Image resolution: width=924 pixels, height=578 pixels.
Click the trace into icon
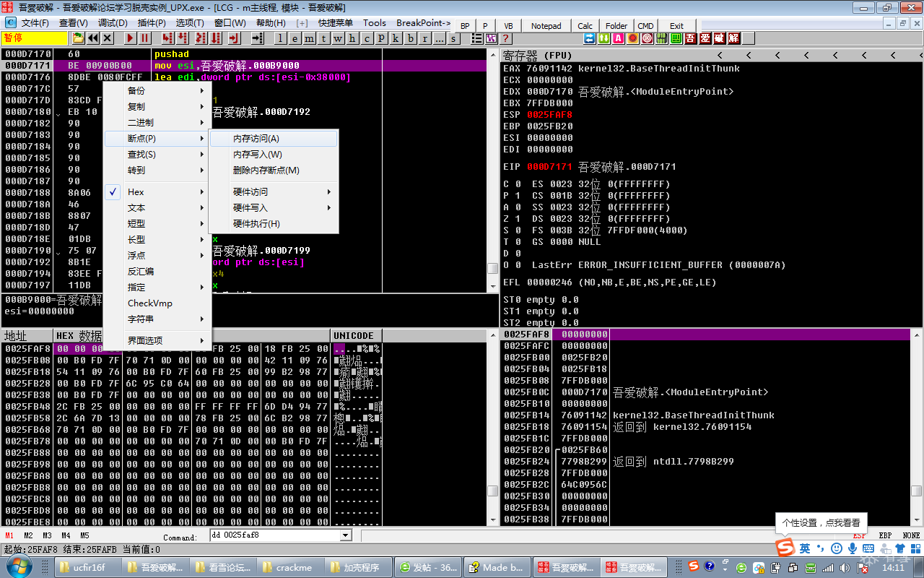pos(200,38)
